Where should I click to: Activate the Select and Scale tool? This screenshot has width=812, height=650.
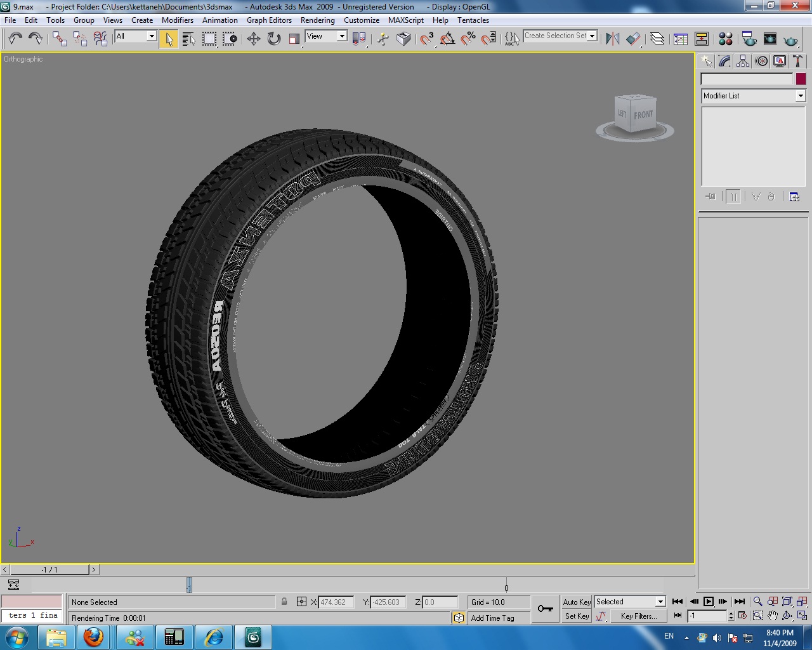[294, 39]
